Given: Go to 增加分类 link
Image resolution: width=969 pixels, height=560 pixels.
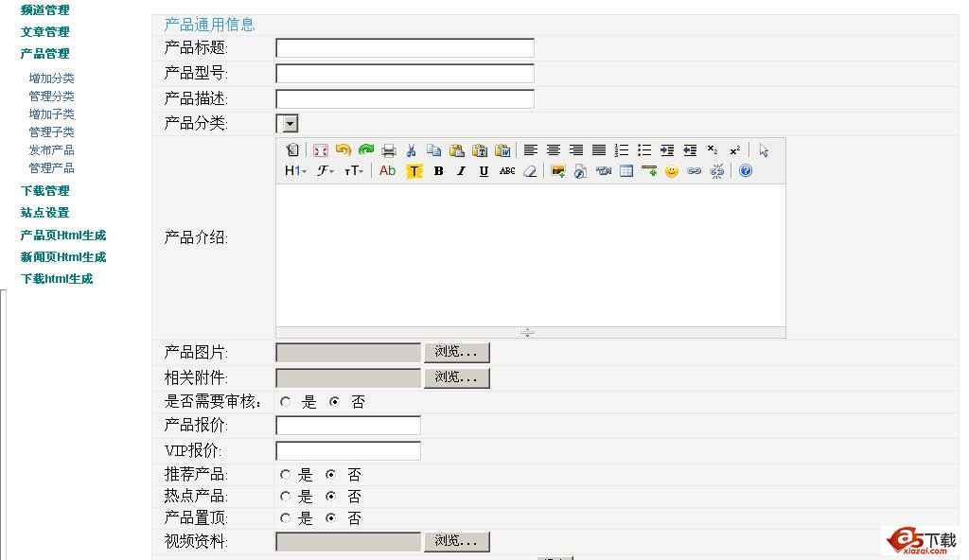Looking at the screenshot, I should coord(51,79).
